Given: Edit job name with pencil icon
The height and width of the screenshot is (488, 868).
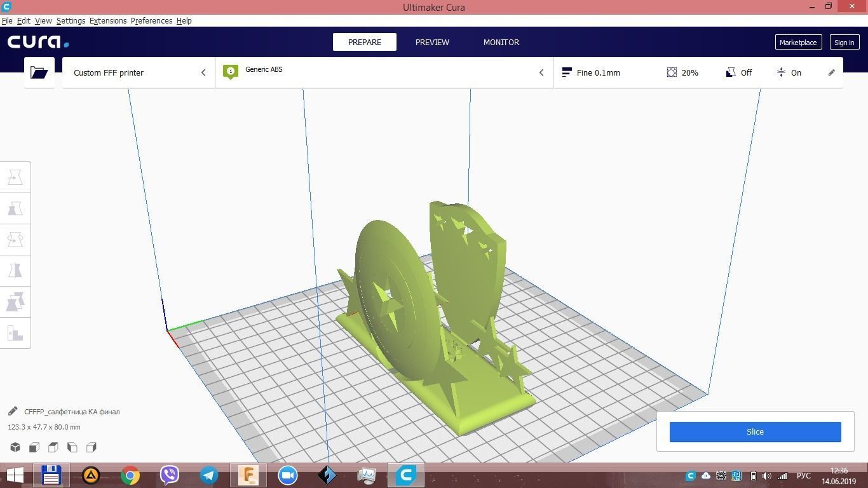Looking at the screenshot, I should [13, 411].
